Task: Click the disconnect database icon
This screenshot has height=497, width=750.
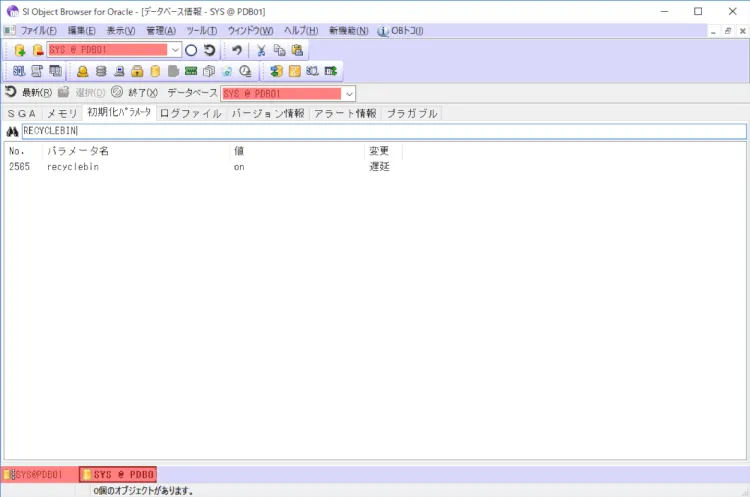Action: pos(37,50)
